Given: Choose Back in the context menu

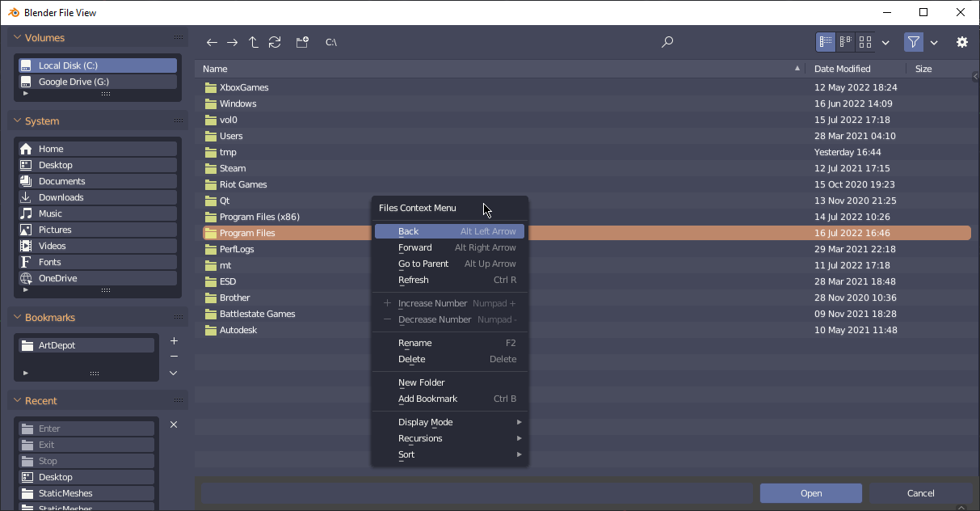Looking at the screenshot, I should pyautogui.click(x=449, y=231).
